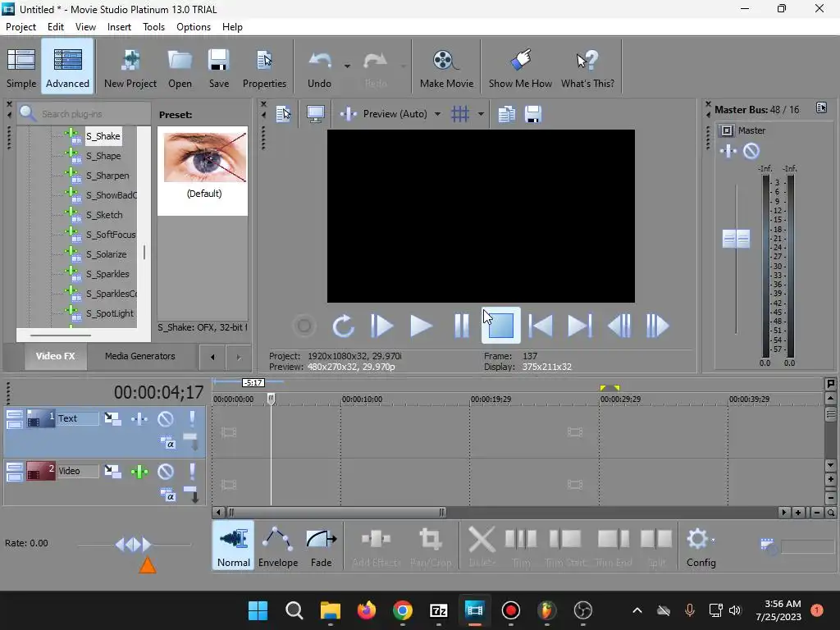Open Show Me How tutorials

click(520, 68)
